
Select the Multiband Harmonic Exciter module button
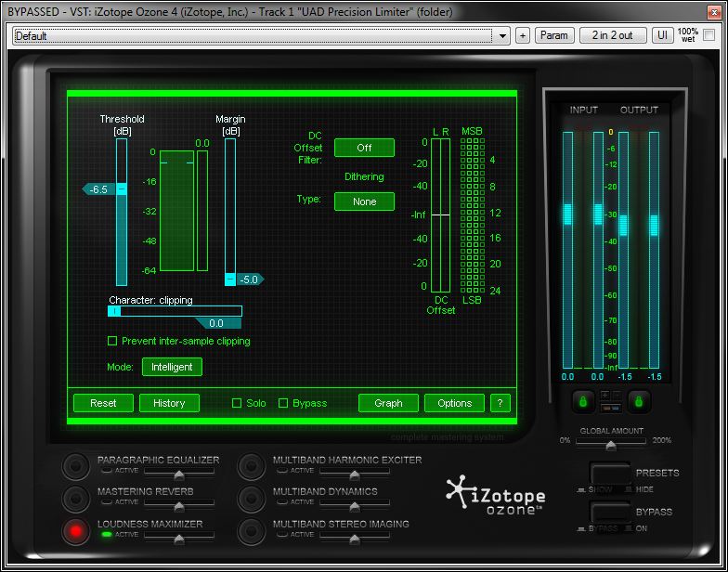pyautogui.click(x=251, y=466)
